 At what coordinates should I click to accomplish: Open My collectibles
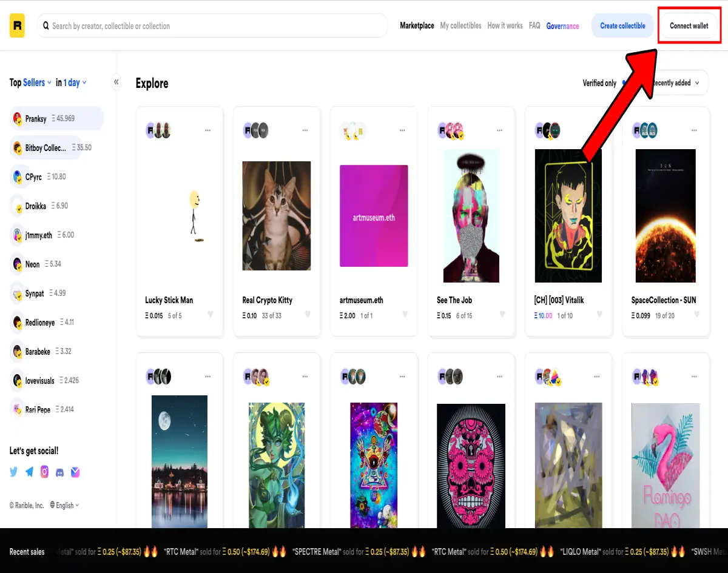click(460, 25)
